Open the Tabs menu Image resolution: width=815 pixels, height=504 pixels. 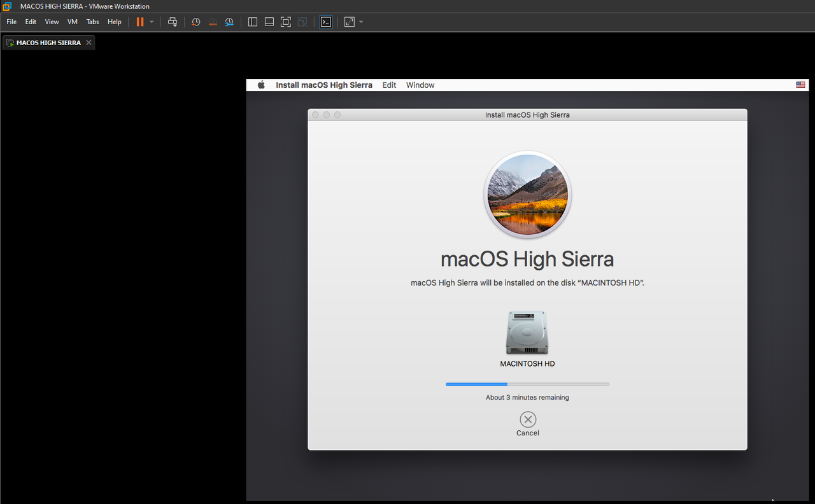[93, 22]
